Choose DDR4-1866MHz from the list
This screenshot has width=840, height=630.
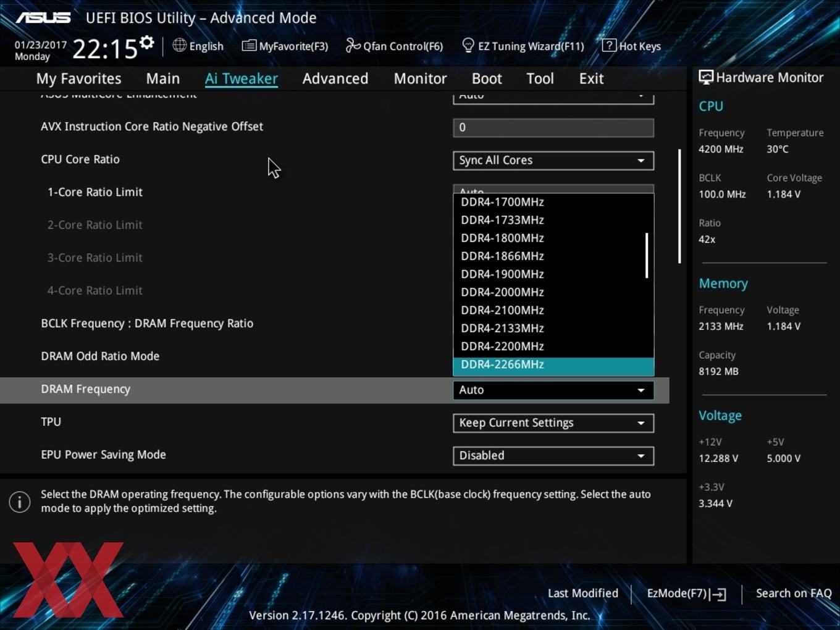coord(553,256)
